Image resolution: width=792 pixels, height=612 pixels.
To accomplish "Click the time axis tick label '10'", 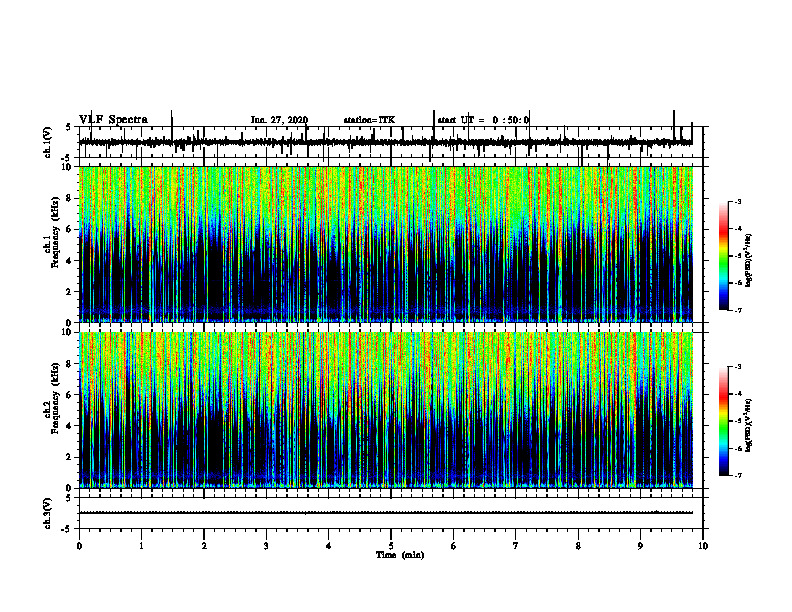I will (703, 546).
